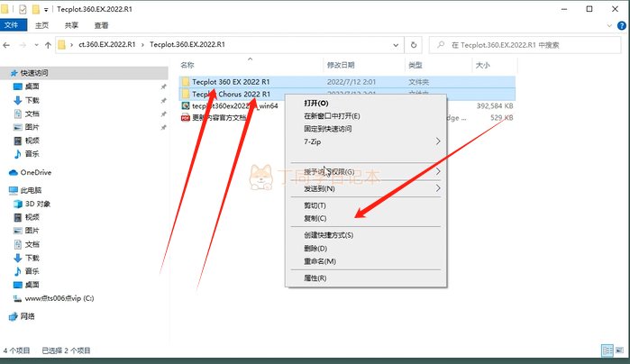
Task: Open 音乐 under 此电脑
Action: pyautogui.click(x=32, y=271)
